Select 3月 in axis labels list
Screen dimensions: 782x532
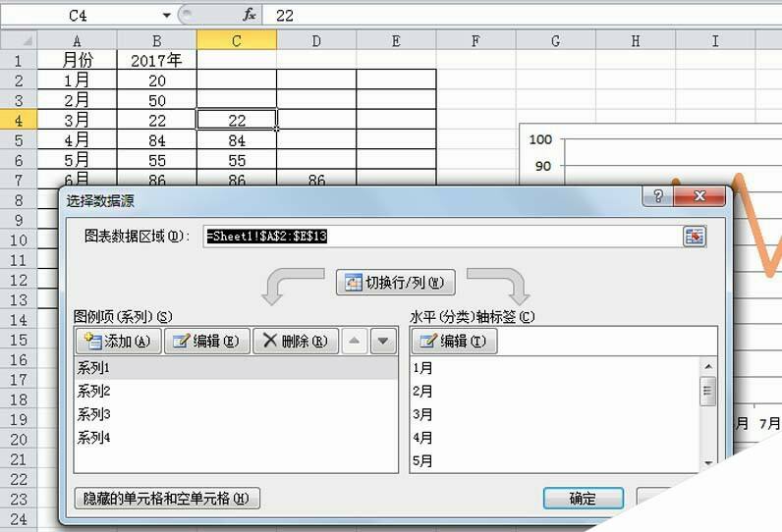[555, 414]
